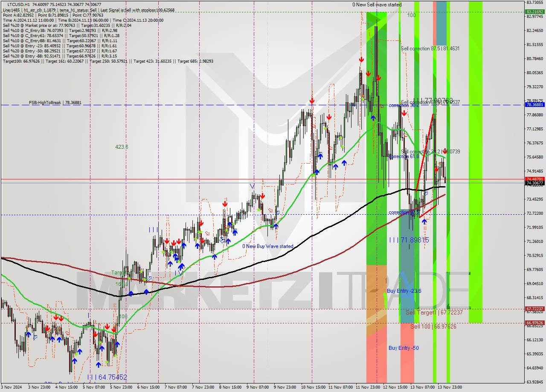
Task: Click the '3 Nov 2024' time axis label
Action: 12,388
